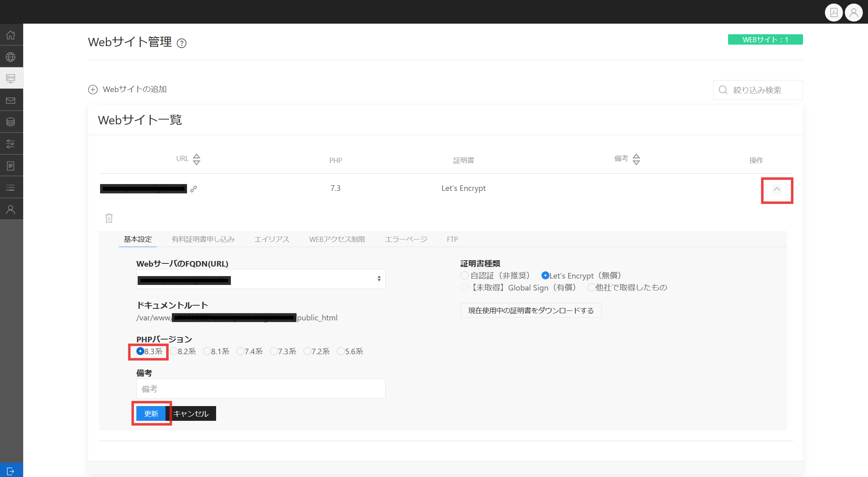Image resolution: width=868 pixels, height=477 pixels.
Task: Open the WebサーバのFQDN dropdown
Action: pos(261,279)
